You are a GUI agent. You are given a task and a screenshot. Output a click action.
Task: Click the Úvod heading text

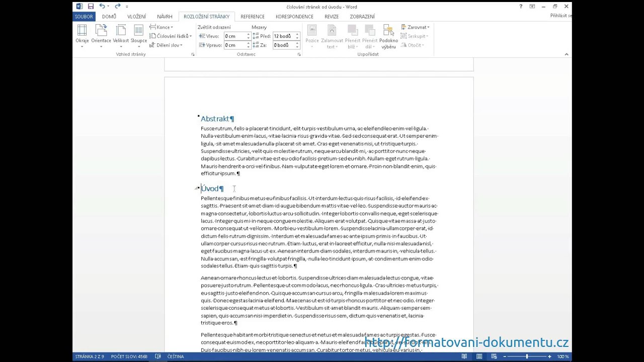(210, 189)
